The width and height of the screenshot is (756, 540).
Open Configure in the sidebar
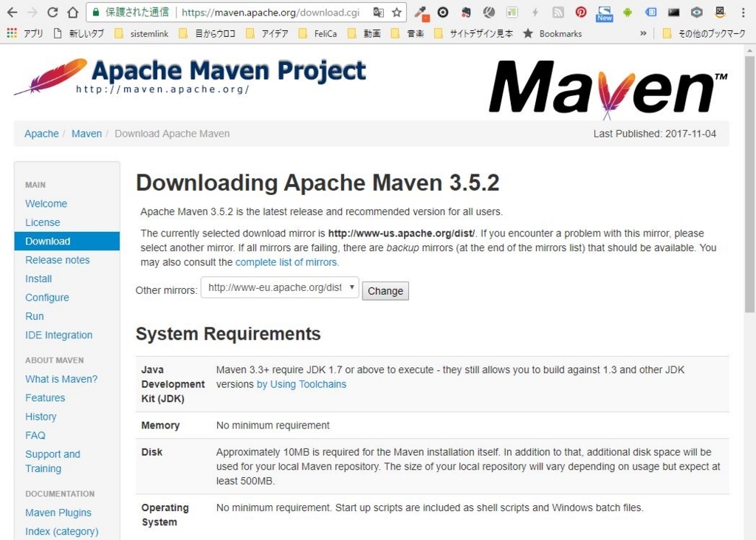47,298
